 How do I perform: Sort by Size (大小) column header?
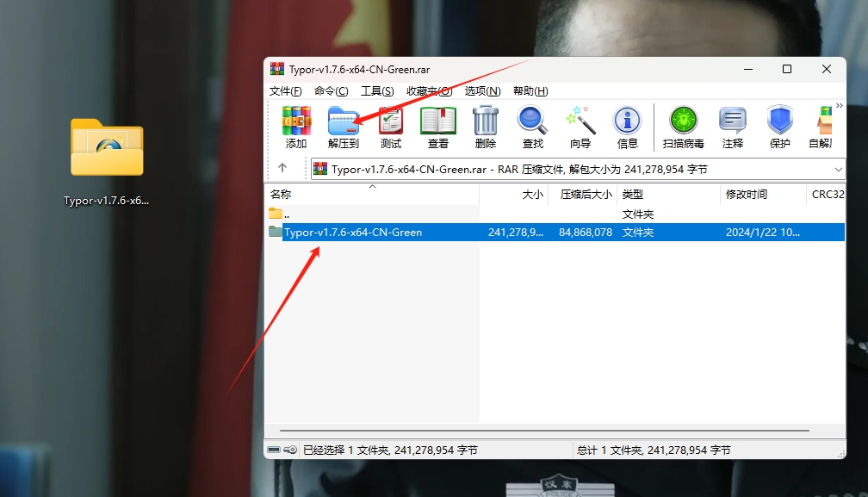pos(514,195)
